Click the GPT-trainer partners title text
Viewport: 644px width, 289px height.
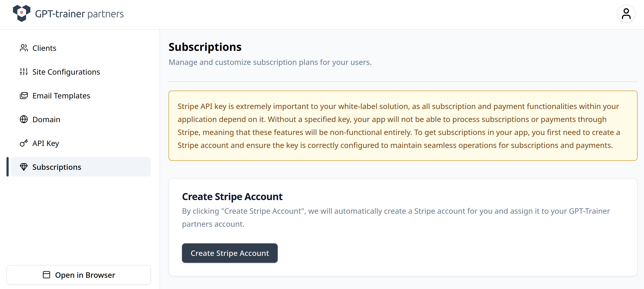(x=79, y=14)
